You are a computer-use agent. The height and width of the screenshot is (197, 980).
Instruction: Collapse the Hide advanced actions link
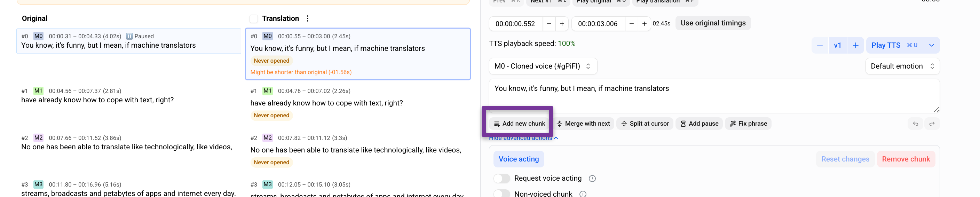(523, 138)
